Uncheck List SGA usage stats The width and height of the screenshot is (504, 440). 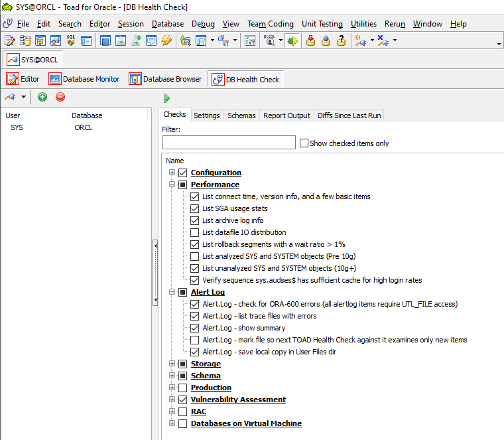point(194,208)
